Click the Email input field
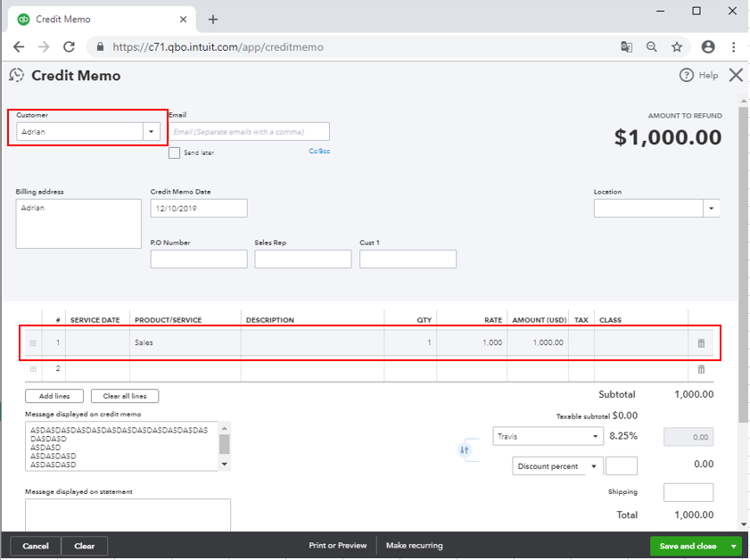The height and width of the screenshot is (560, 750). tap(249, 131)
